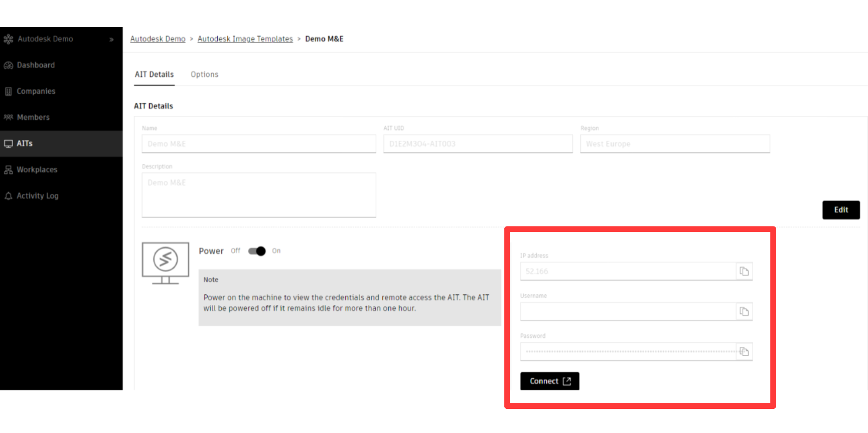The height and width of the screenshot is (433, 868).
Task: Click the Activity Log bell icon
Action: click(x=8, y=196)
